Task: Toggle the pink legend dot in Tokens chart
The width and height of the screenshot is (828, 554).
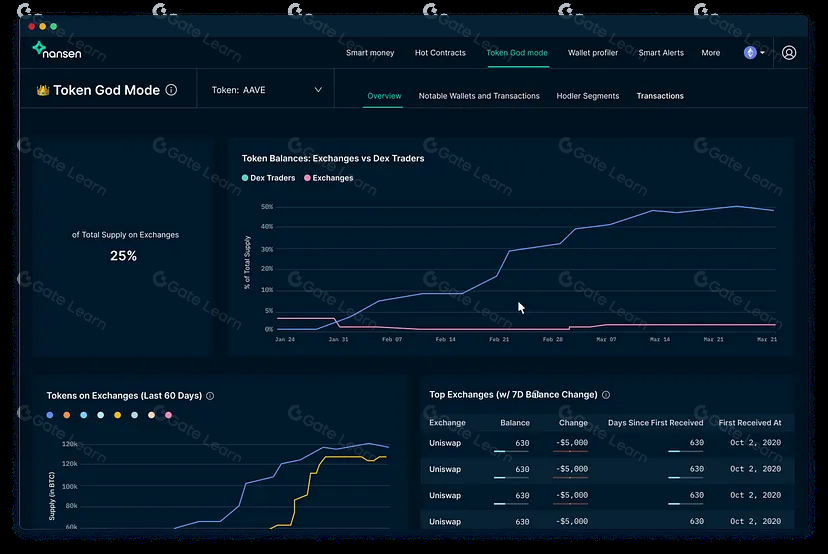Action: (168, 415)
